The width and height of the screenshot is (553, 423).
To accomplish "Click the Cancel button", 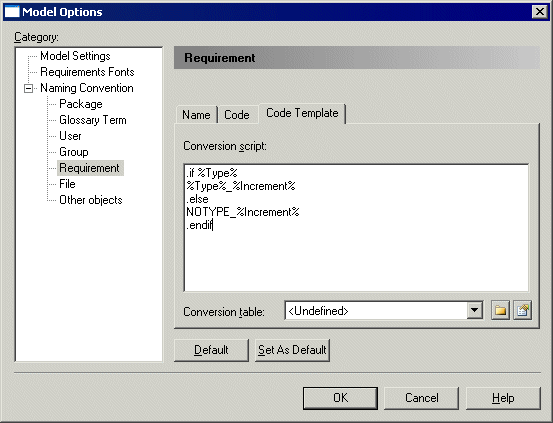I will coord(421,398).
